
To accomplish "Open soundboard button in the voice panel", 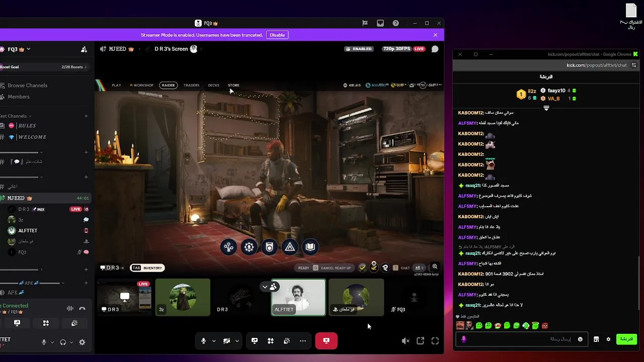I will 74,323.
